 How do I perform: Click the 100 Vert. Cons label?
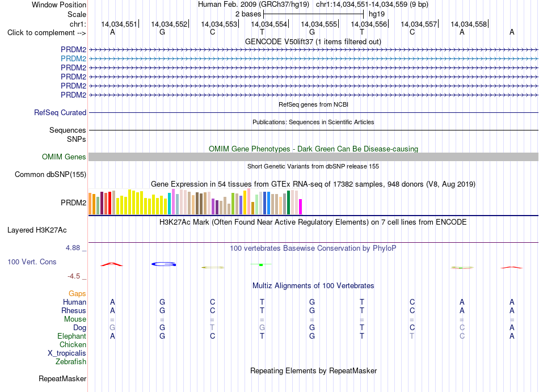pyautogui.click(x=32, y=262)
